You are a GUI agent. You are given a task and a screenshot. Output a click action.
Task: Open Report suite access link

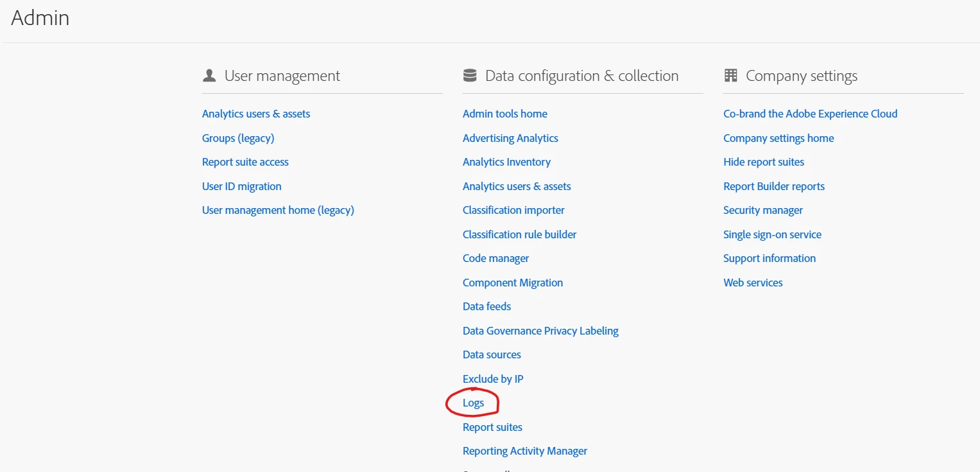(x=245, y=162)
